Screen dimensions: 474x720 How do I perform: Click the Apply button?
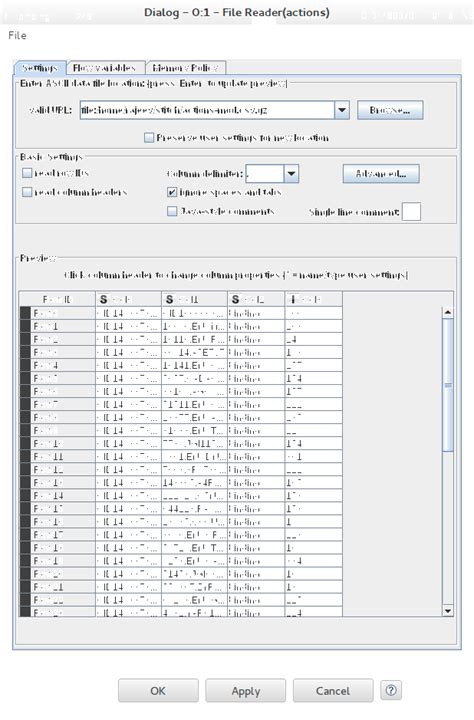246,691
